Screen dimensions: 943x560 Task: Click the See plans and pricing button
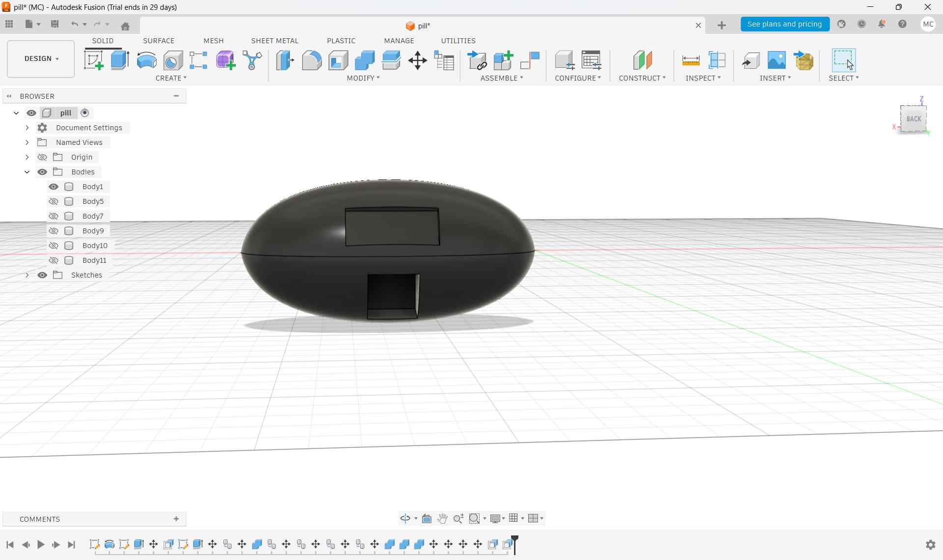(785, 24)
